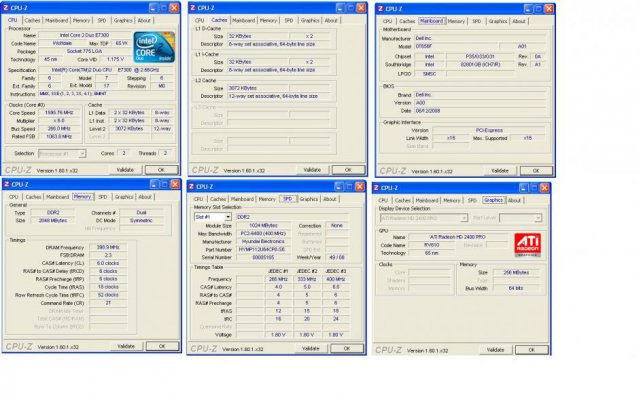Click the L1 D-Cache size 32 KBytes field
641x400 pixels.
point(258,36)
